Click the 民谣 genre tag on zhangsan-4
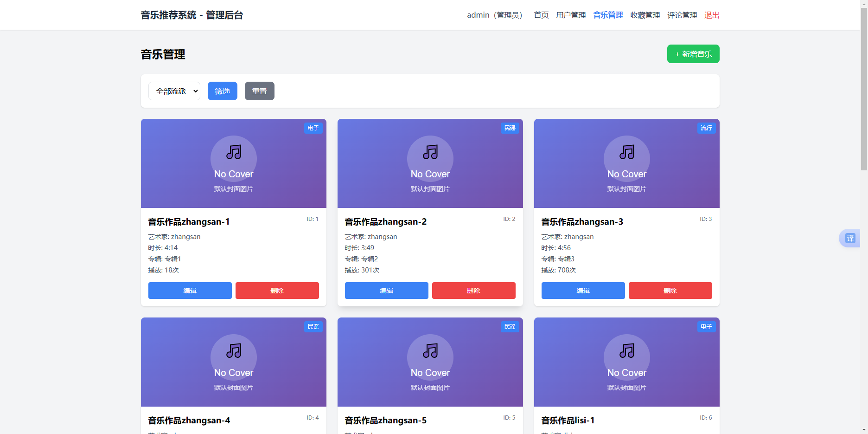The width and height of the screenshot is (868, 434). tap(313, 327)
